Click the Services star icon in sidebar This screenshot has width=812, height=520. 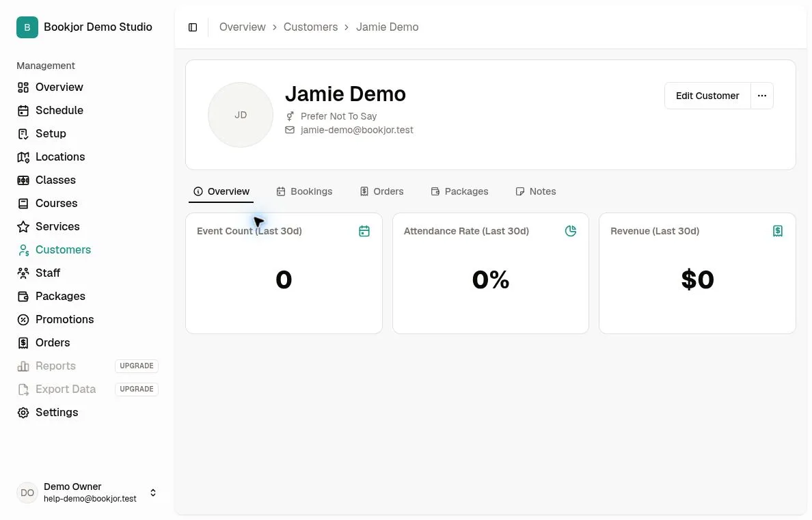23,227
